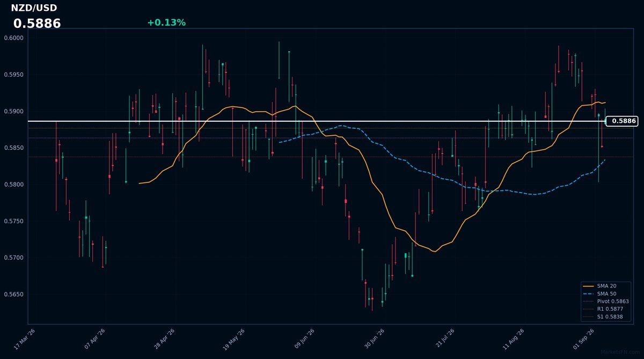Image resolution: width=644 pixels, height=359 pixels.
Task: Click the 17 Mar '26 date label
Action: (24, 339)
